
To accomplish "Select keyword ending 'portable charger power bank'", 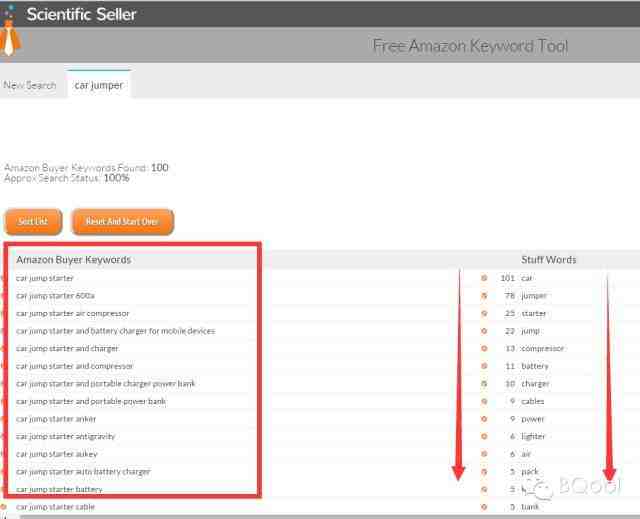I will coord(106,384).
